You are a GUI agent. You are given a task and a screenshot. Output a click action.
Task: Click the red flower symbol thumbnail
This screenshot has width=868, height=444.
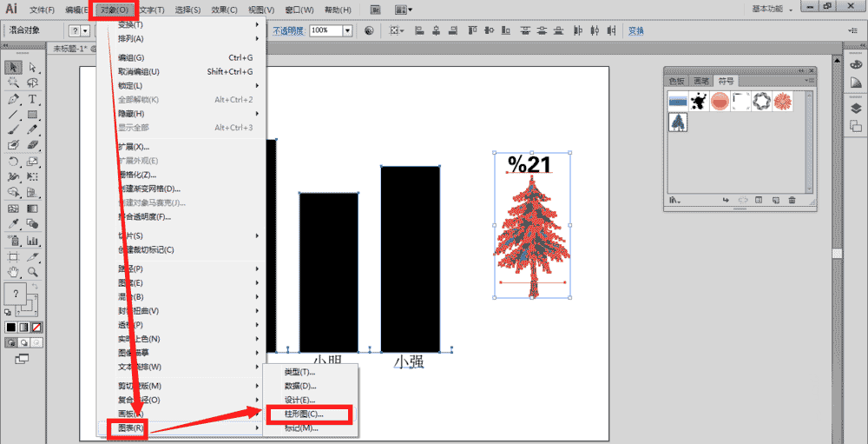pyautogui.click(x=783, y=101)
